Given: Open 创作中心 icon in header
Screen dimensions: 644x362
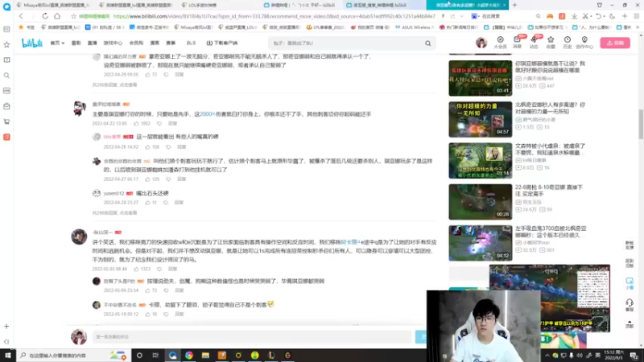Looking at the screenshot, I should click(x=584, y=43).
